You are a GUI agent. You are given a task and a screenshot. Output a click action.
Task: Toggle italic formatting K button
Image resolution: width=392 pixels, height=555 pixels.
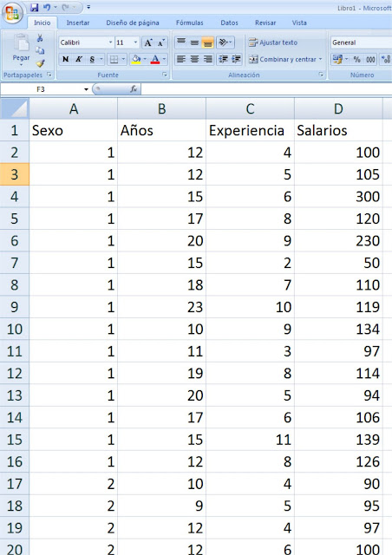(79, 60)
